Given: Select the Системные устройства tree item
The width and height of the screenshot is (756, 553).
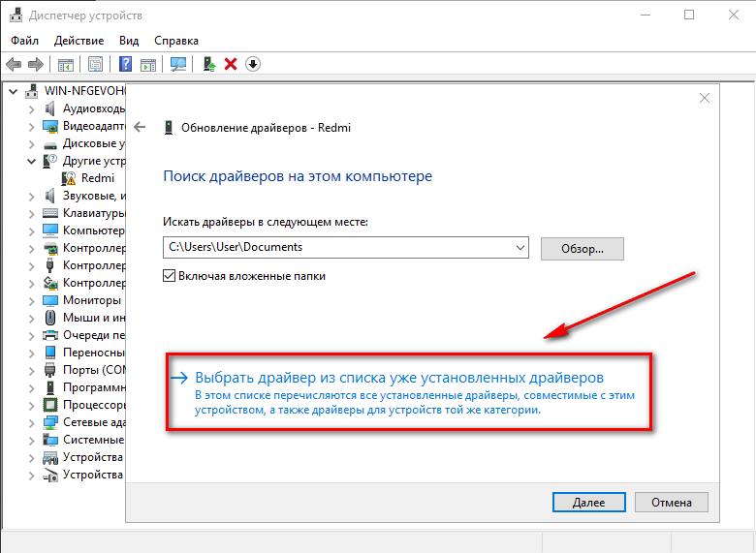Looking at the screenshot, I should click(x=94, y=440).
